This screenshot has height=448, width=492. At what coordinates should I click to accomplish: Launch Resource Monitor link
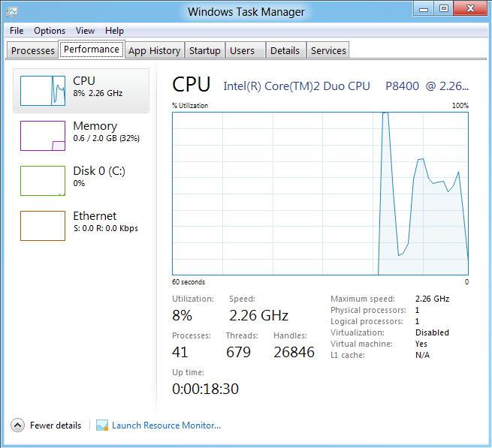166,425
